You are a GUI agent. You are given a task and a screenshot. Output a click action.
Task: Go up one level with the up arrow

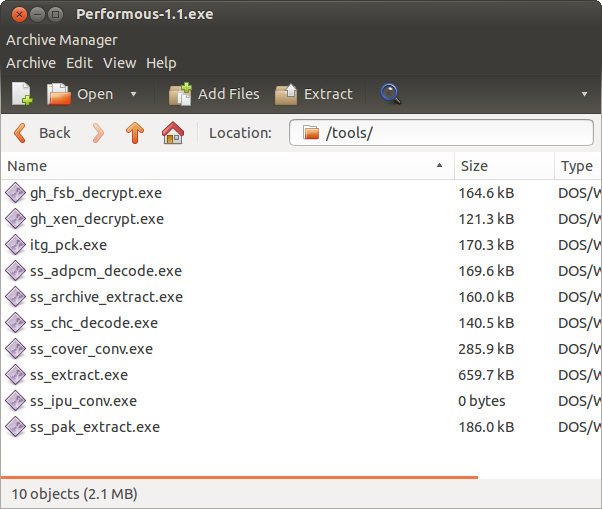(x=135, y=133)
